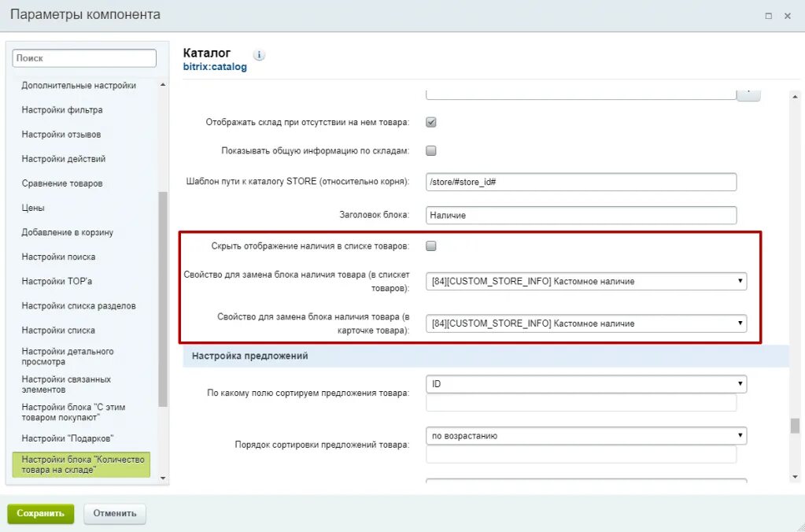Uncheck Отображать склад при отсутствии товара
This screenshot has height=532, width=805.
tap(431, 122)
